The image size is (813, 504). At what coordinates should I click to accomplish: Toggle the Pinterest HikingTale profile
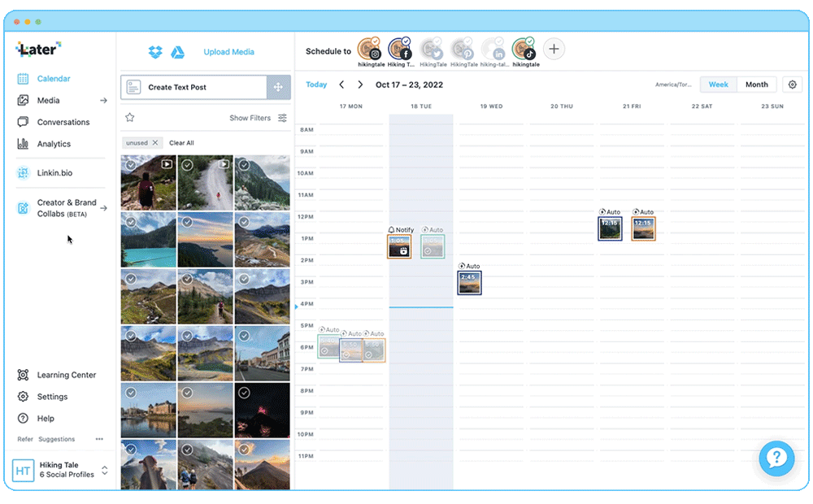coord(462,50)
